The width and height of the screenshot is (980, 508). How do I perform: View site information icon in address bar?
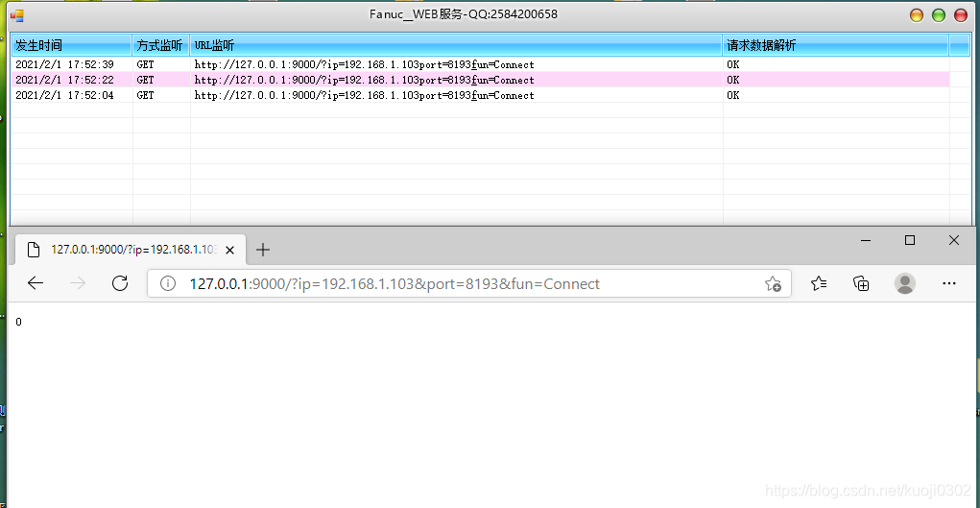[x=168, y=284]
